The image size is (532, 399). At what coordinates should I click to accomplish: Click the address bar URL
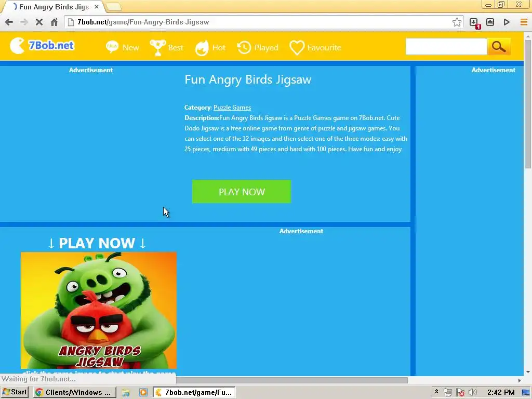143,22
